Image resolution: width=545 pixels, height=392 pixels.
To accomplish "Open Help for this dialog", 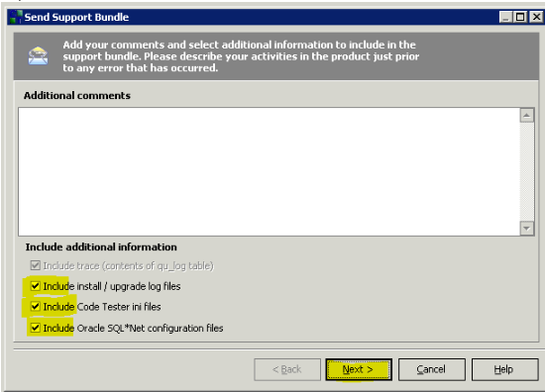I will click(504, 369).
